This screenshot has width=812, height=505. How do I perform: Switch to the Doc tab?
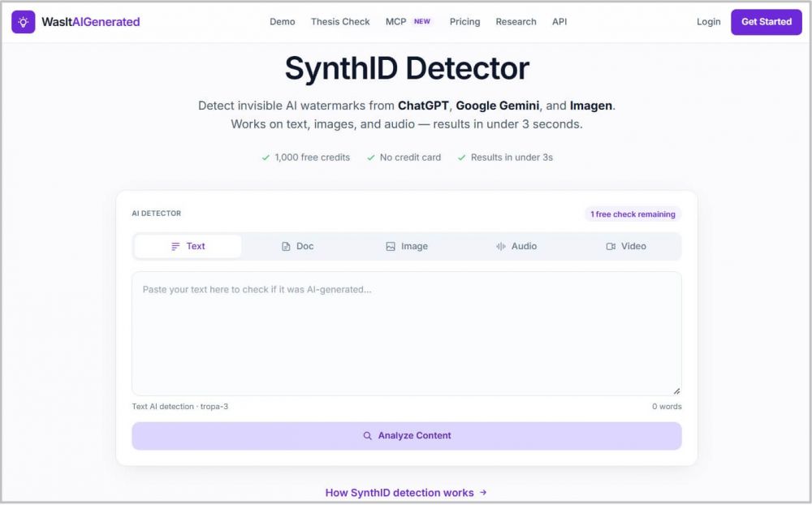click(297, 246)
